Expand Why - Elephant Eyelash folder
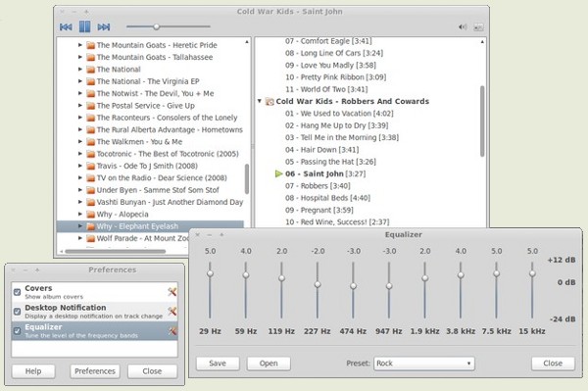 80,226
